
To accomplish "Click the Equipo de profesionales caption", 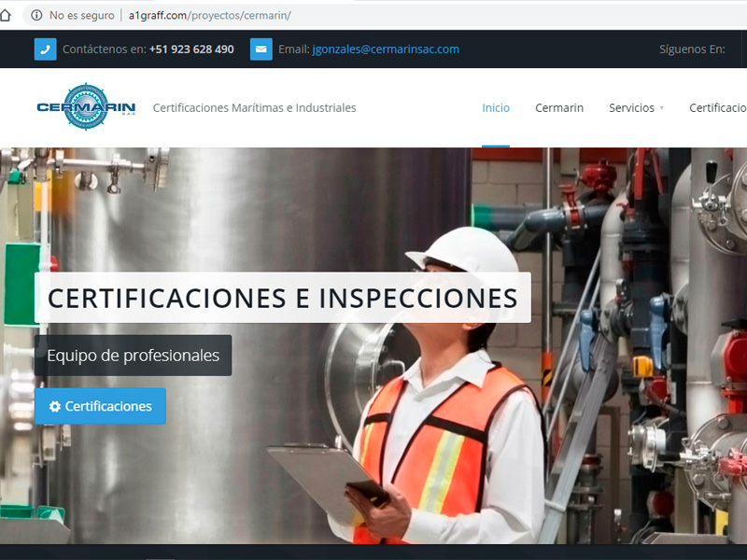I will 133,356.
